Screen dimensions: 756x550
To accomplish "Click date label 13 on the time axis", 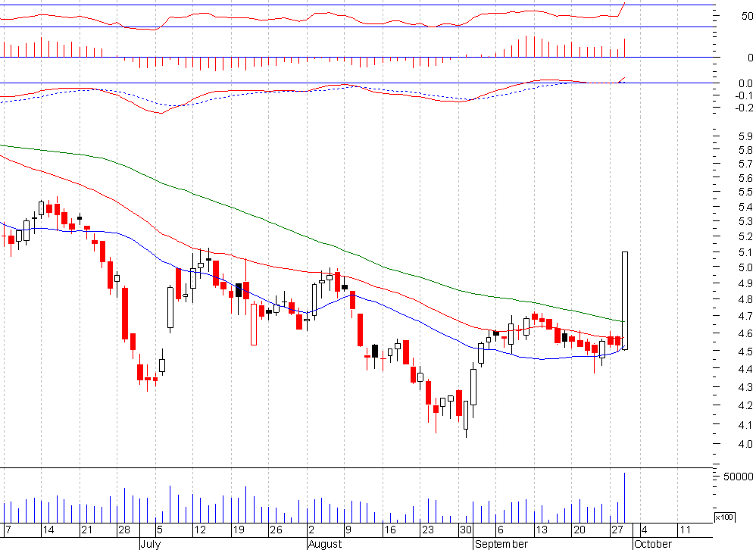I will tap(542, 530).
